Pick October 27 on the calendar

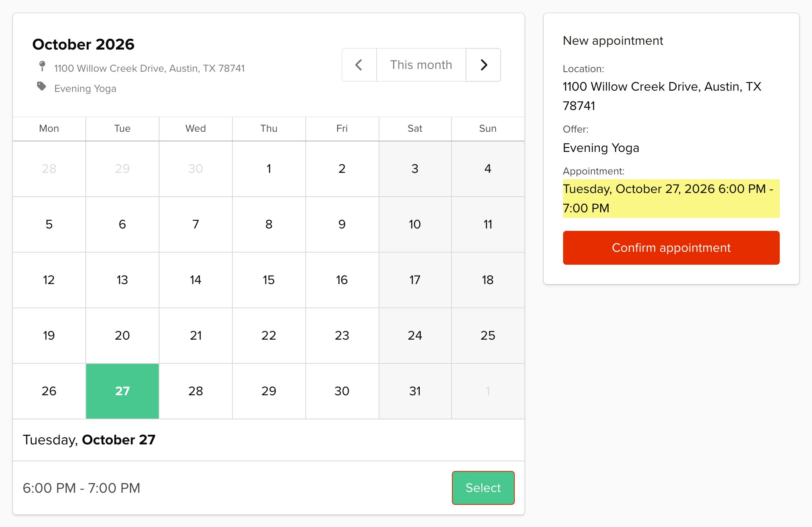coord(122,391)
